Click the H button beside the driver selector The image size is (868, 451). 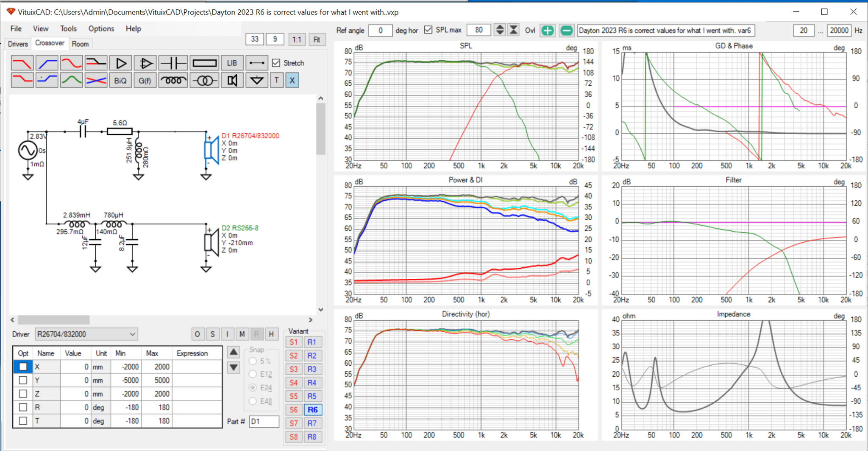pos(271,334)
